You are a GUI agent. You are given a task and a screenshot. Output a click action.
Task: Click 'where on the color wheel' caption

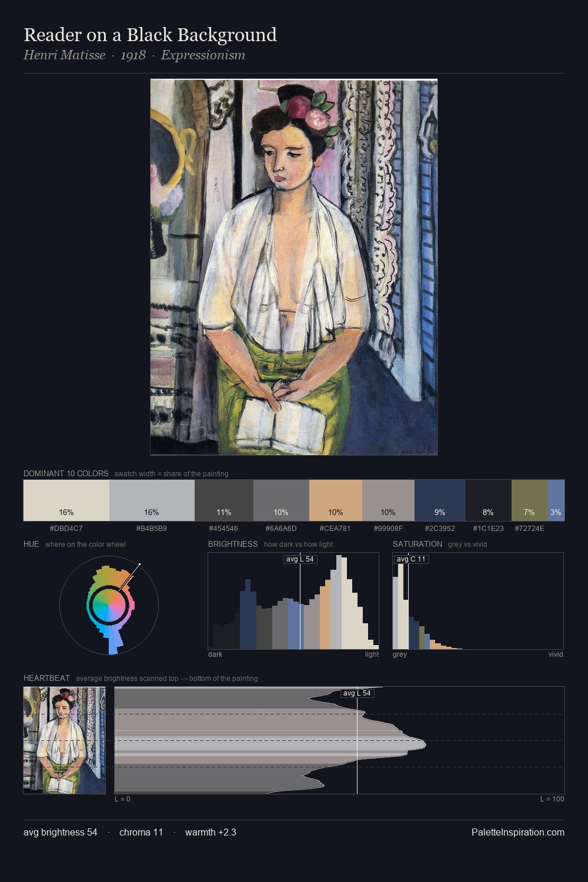pyautogui.click(x=85, y=544)
